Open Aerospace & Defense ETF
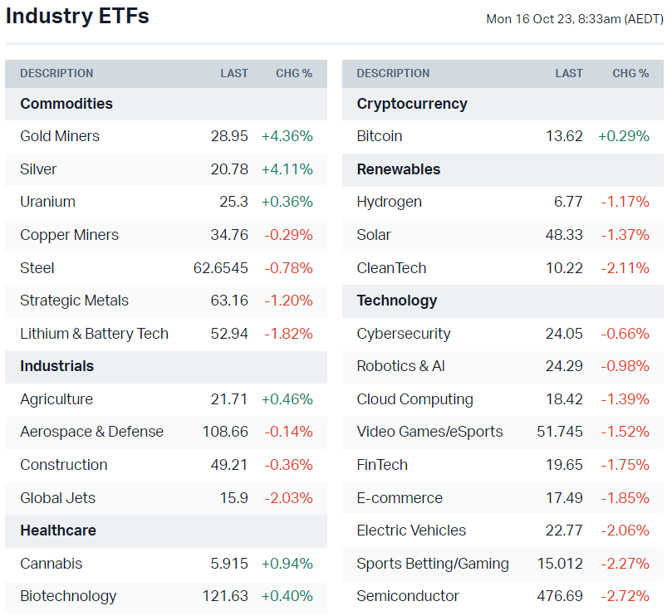The height and width of the screenshot is (616, 672). tap(91, 432)
